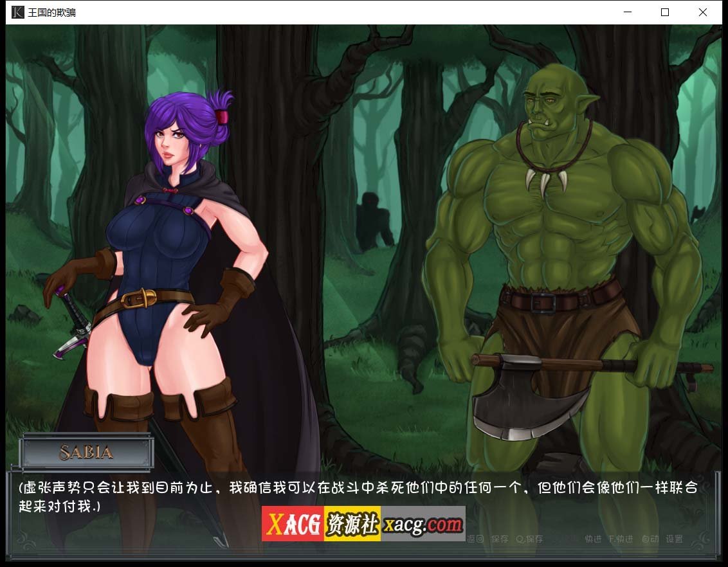
Task: Toggle 快进 skip mode
Action: [592, 539]
